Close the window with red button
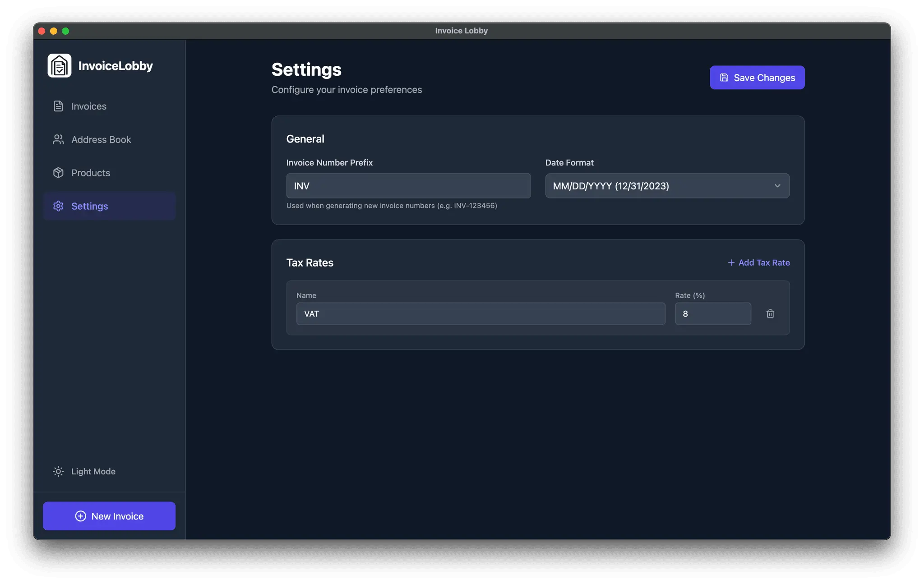This screenshot has height=584, width=924. coord(42,31)
